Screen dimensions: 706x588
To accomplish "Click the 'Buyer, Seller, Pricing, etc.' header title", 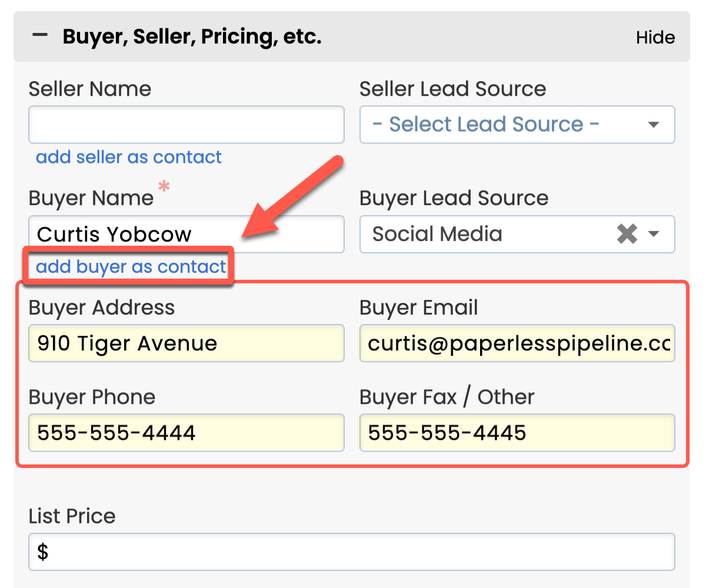I will point(192,36).
